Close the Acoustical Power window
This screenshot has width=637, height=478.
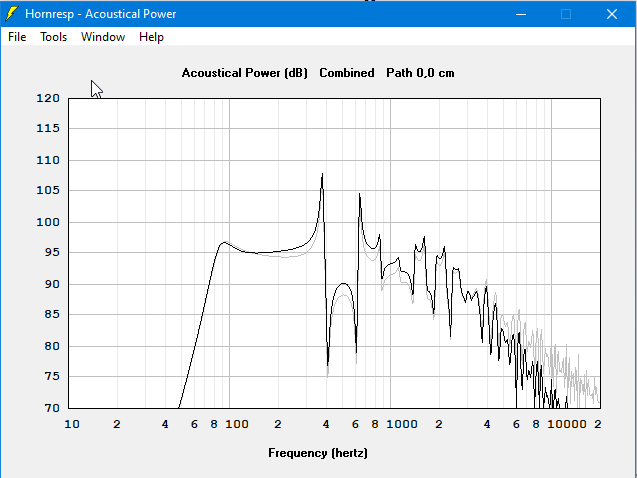click(x=611, y=14)
